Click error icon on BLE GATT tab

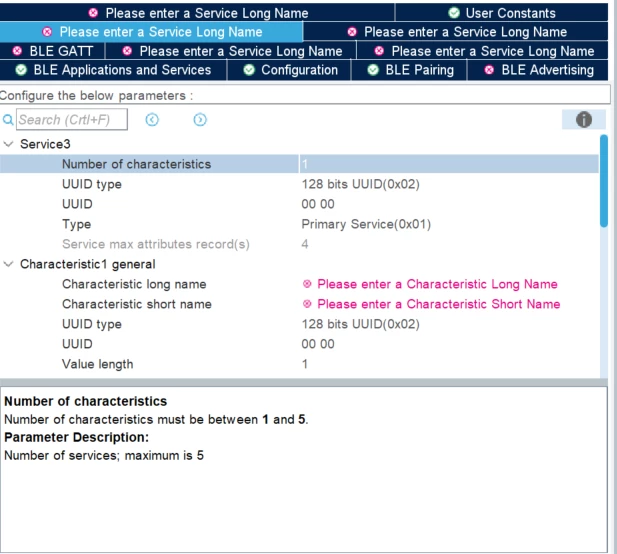17,51
